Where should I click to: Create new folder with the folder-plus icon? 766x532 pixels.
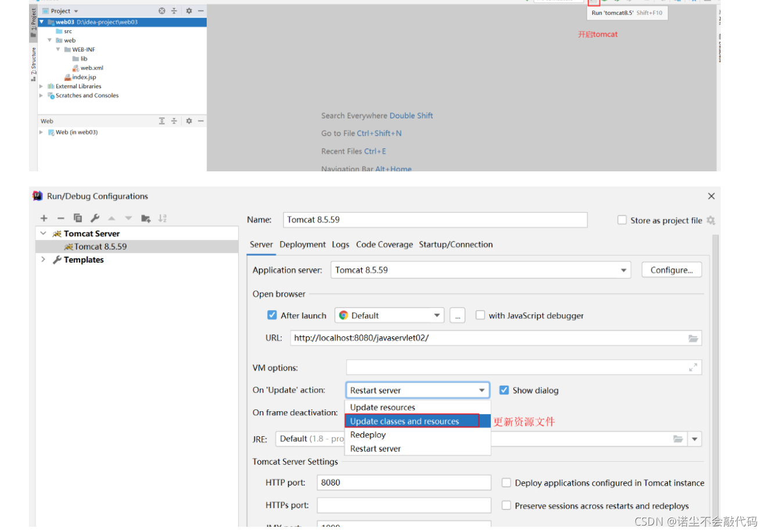(x=146, y=218)
